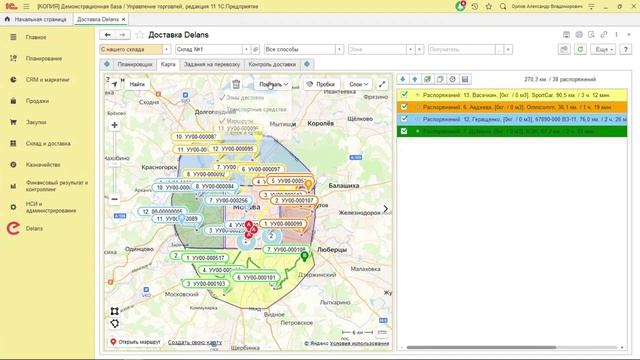This screenshot has width=640, height=360.
Task: Expand map side panel right chevron
Action: 386,209
